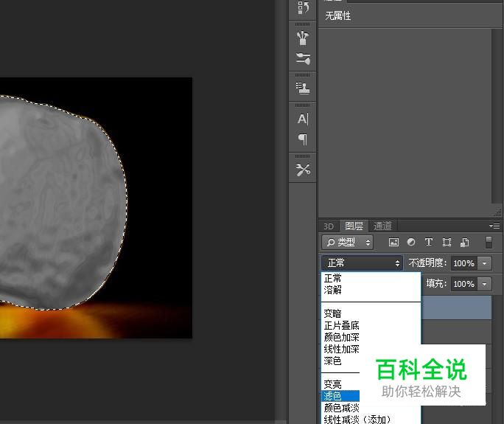
Task: Switch to the 3D tab
Action: coord(328,226)
